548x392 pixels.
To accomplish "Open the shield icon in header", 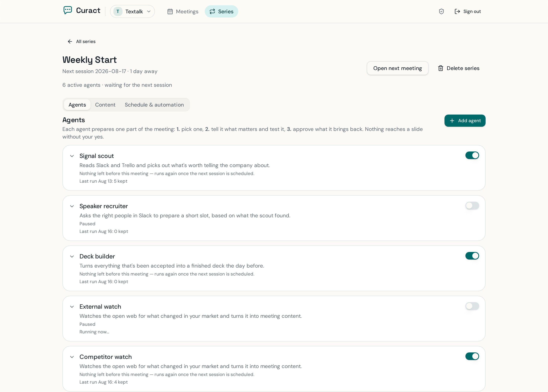I will (441, 11).
